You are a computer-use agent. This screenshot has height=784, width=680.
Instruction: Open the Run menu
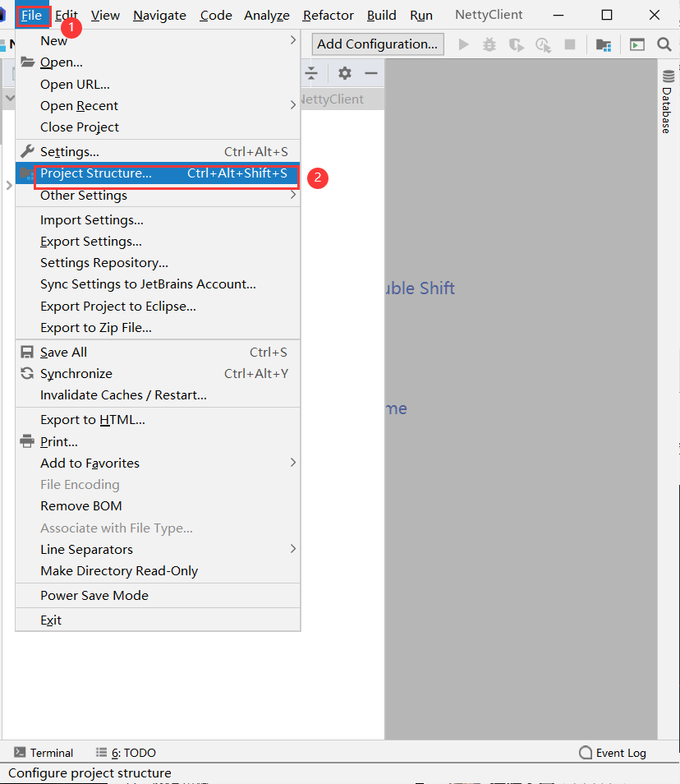(421, 16)
